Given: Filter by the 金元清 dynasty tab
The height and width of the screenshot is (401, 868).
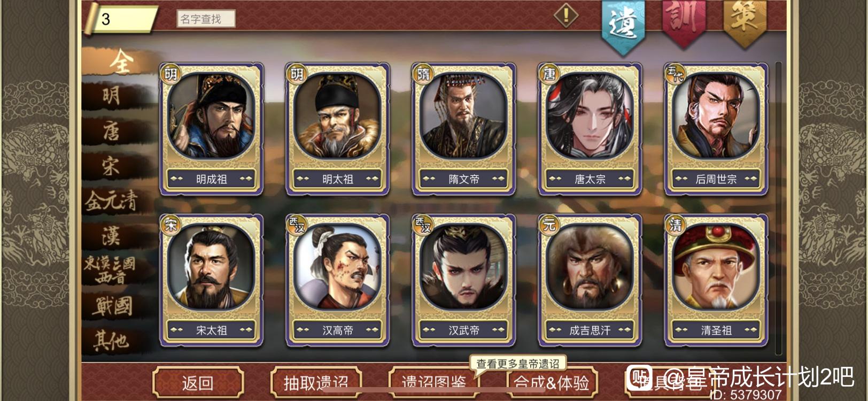Looking at the screenshot, I should tap(111, 200).
